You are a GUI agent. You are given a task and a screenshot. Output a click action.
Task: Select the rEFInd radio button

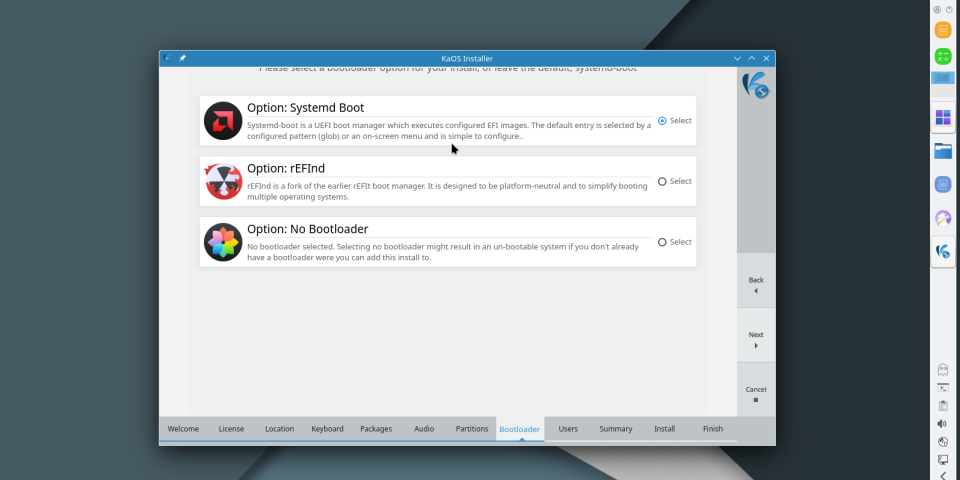(662, 181)
